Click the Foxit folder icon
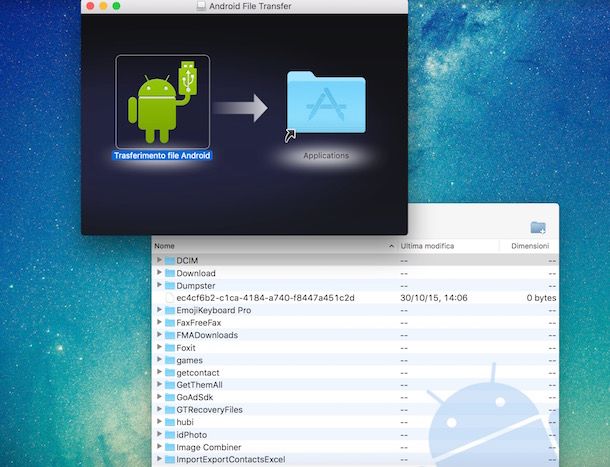This screenshot has width=610, height=467. pos(169,348)
